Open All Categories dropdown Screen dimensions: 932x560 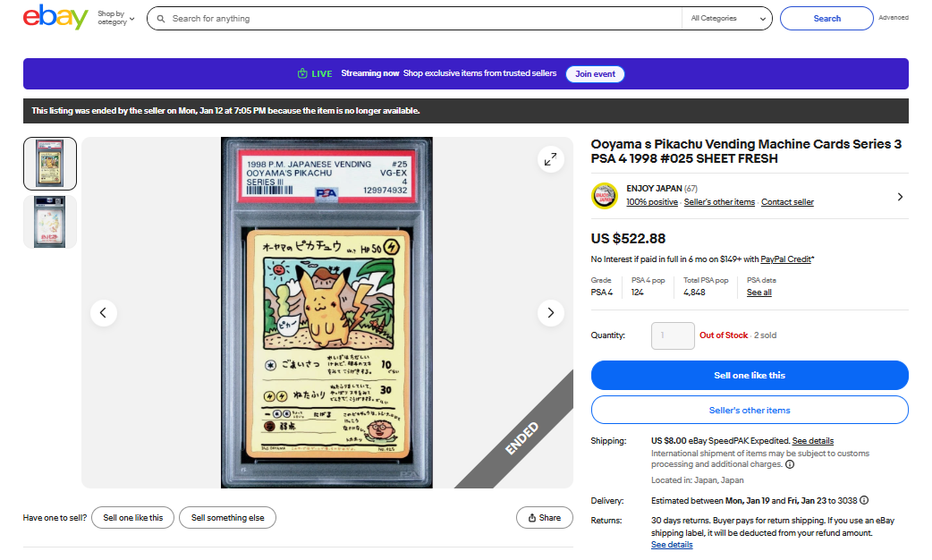(727, 19)
